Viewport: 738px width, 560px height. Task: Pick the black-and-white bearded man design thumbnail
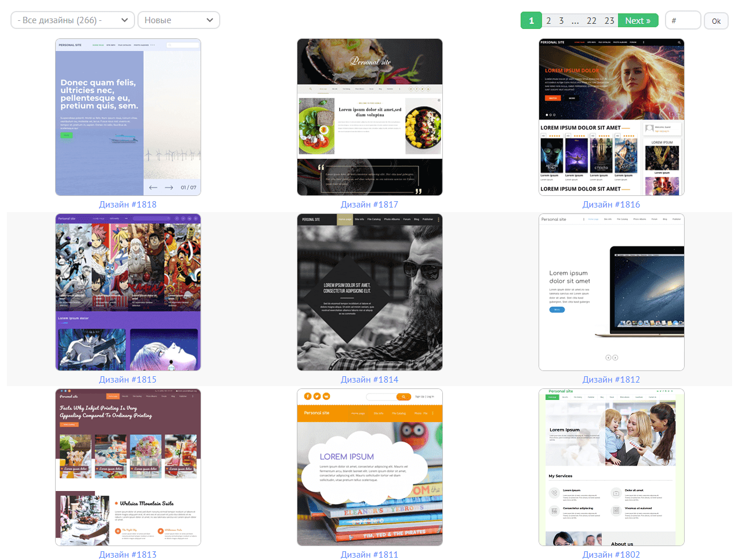pos(369,292)
